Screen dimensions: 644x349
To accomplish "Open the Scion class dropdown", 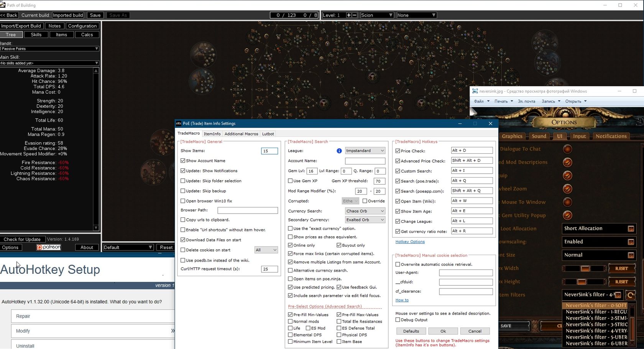I will [377, 15].
